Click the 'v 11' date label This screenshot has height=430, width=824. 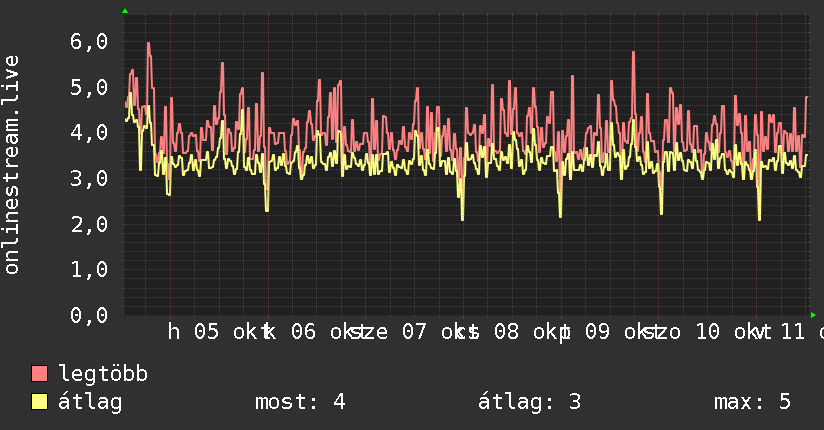[x=781, y=332]
